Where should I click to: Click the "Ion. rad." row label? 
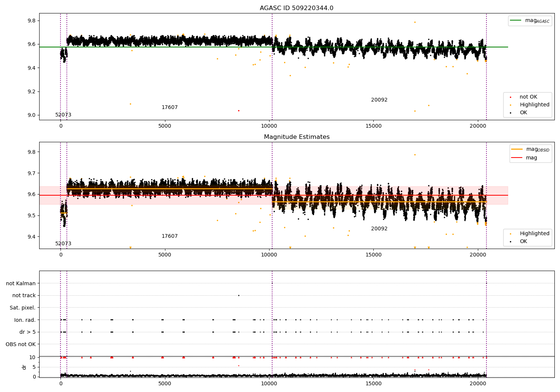25,320
